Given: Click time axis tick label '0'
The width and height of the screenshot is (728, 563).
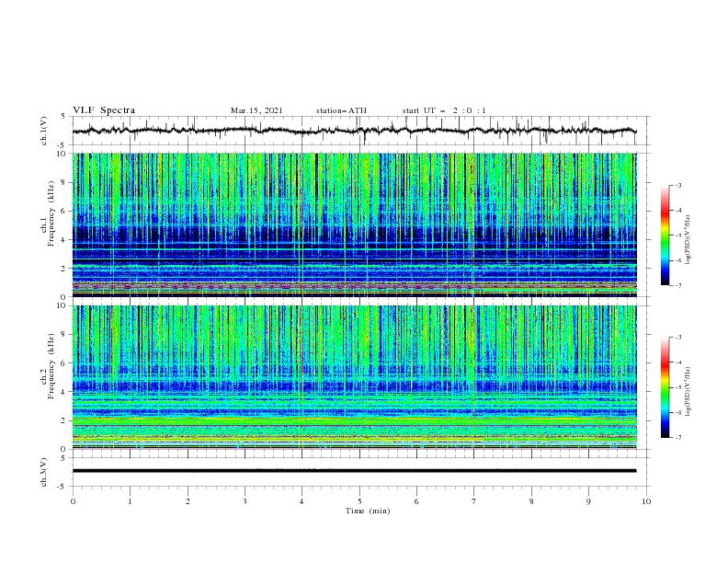Looking at the screenshot, I should 73,501.
